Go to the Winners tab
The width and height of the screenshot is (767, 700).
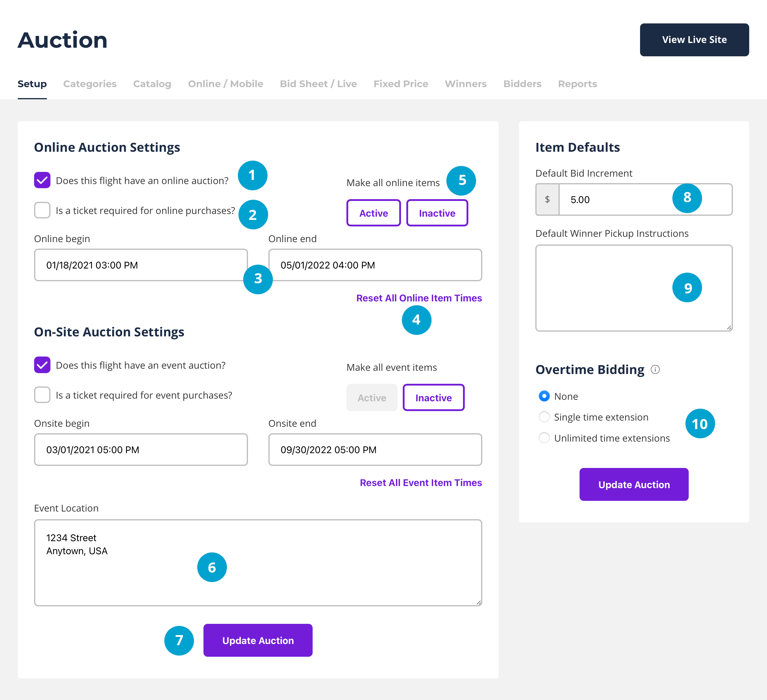pyautogui.click(x=465, y=84)
